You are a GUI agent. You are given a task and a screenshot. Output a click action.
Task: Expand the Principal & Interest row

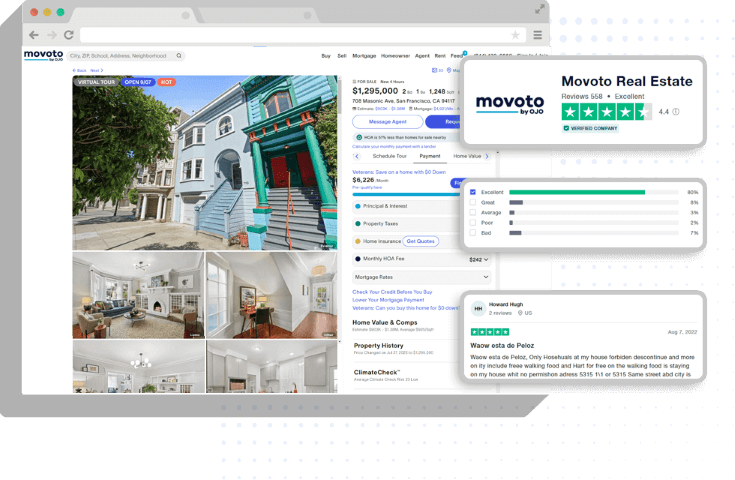click(407, 206)
